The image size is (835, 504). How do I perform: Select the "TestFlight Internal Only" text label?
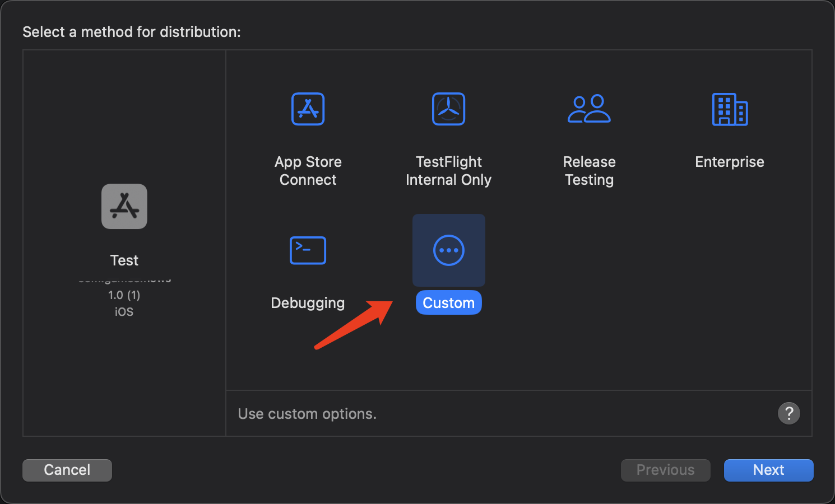448,171
